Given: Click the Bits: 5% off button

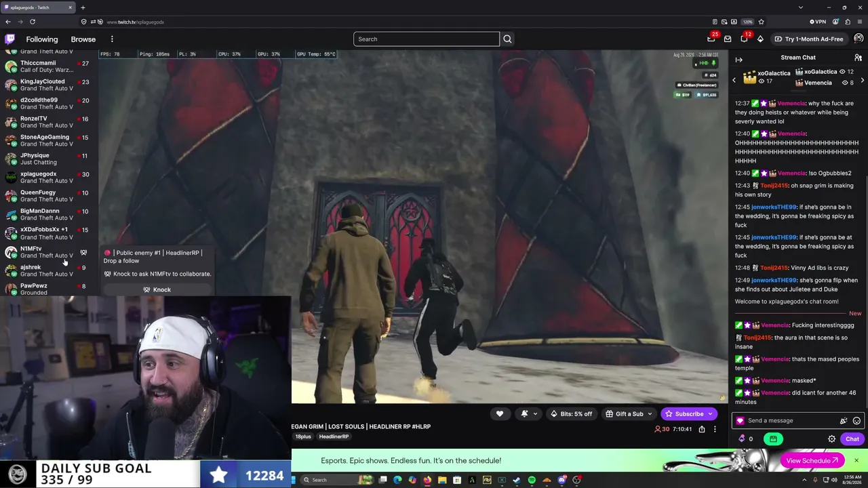Looking at the screenshot, I should 571,414.
